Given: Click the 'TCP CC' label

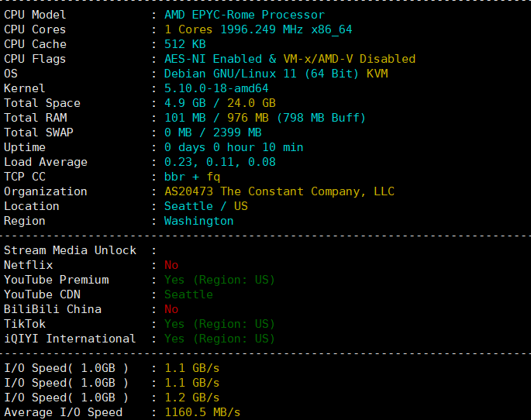Looking at the screenshot, I should click(25, 177).
